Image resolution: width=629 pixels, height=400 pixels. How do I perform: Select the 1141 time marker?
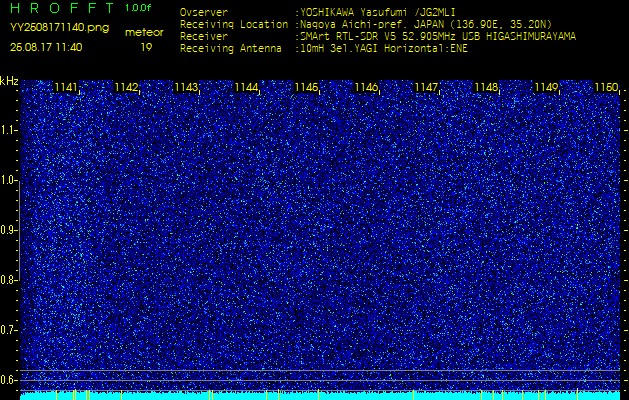pos(66,87)
